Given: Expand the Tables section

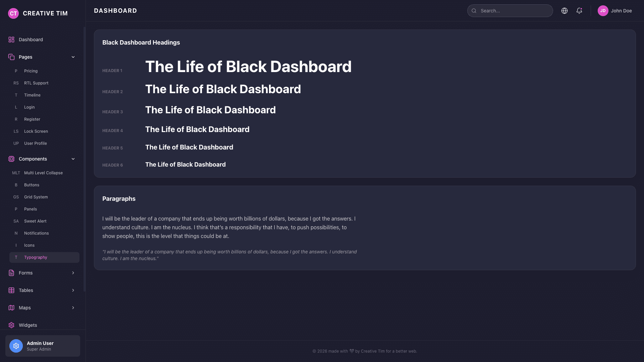Looking at the screenshot, I should (73, 290).
